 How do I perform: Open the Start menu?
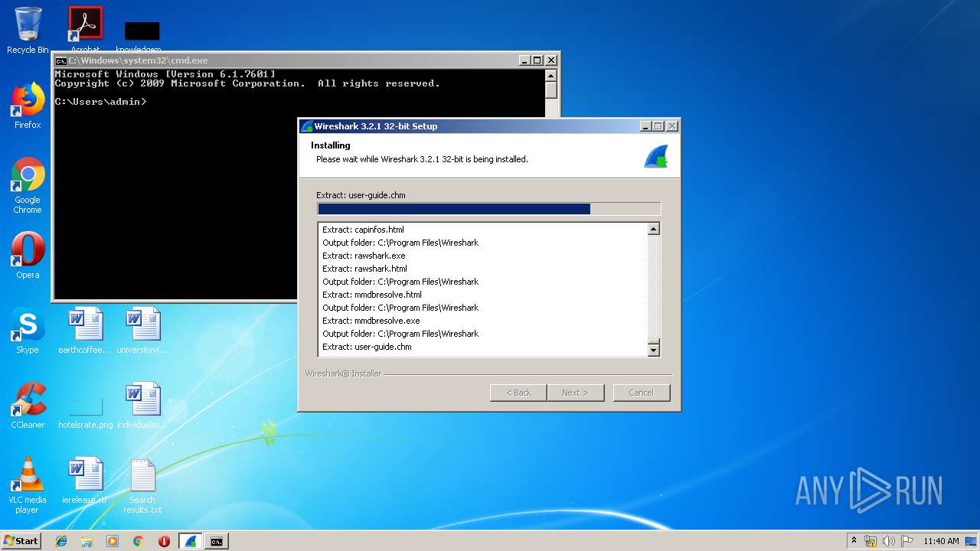click(x=21, y=541)
